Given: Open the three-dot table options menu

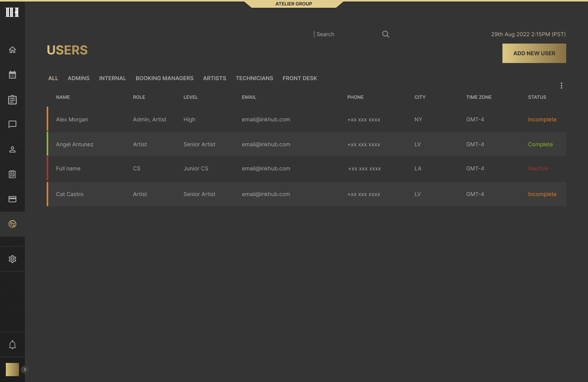Looking at the screenshot, I should pyautogui.click(x=562, y=86).
